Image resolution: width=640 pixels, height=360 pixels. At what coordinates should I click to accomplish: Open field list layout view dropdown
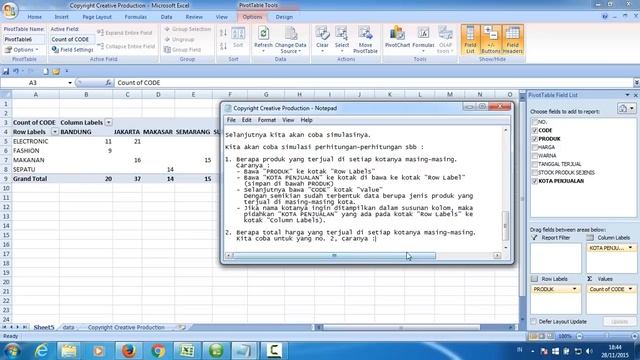(x=627, y=109)
